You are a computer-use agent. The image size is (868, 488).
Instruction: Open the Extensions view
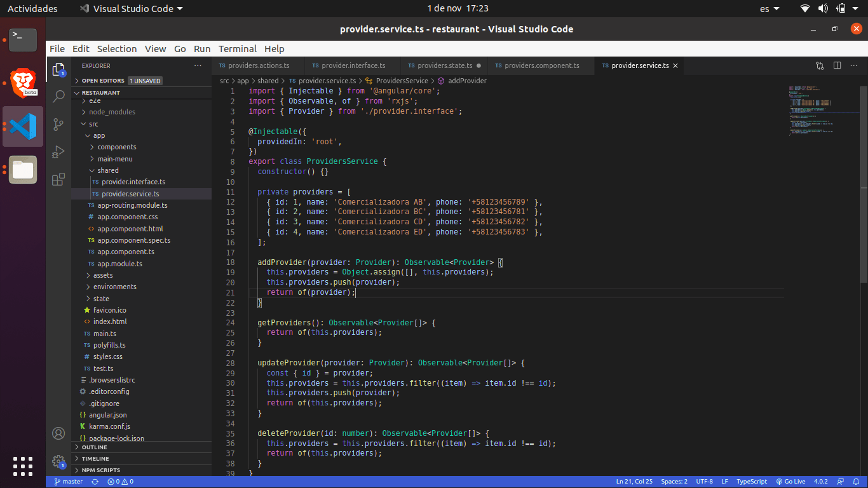point(58,179)
